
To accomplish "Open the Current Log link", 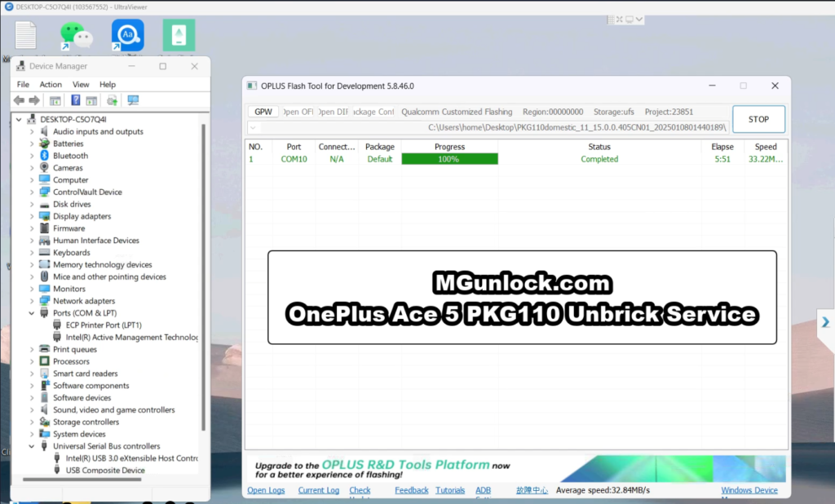I will coord(319,490).
